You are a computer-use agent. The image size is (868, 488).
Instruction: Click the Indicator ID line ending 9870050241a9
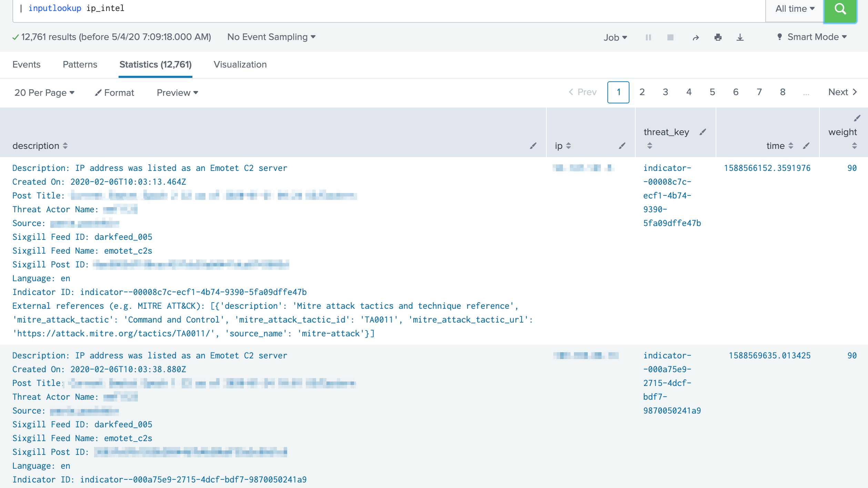tap(160, 480)
